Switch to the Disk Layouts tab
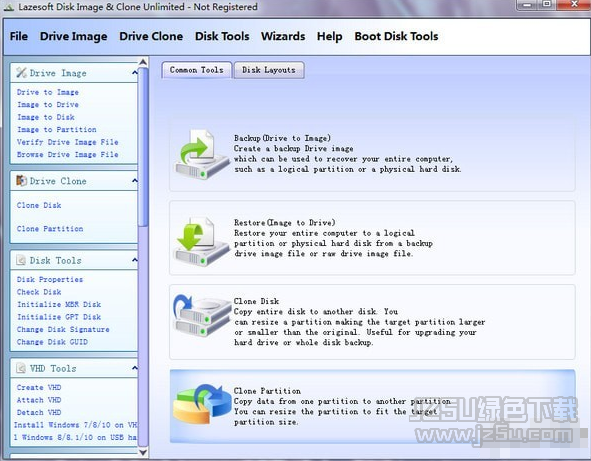The width and height of the screenshot is (591, 461). click(269, 70)
